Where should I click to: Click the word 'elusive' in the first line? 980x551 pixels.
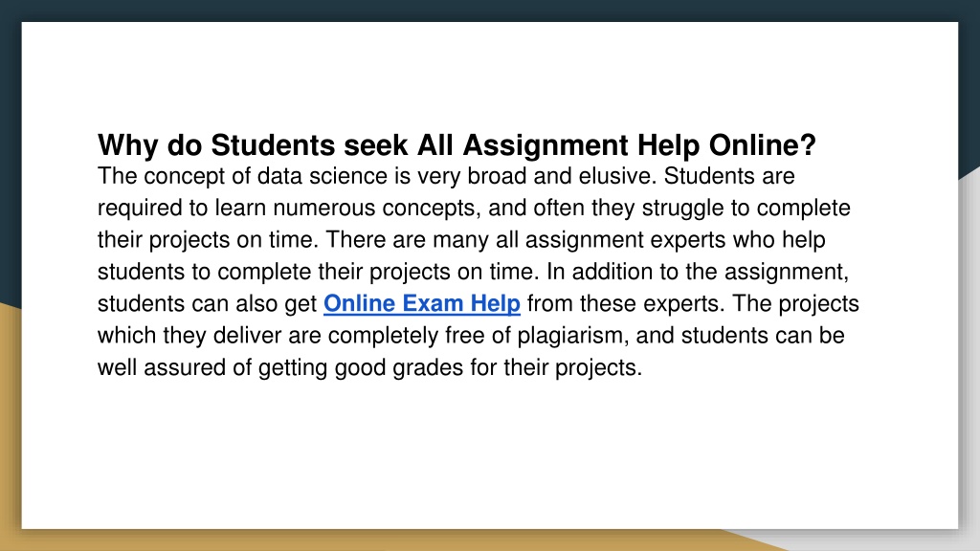click(617, 176)
